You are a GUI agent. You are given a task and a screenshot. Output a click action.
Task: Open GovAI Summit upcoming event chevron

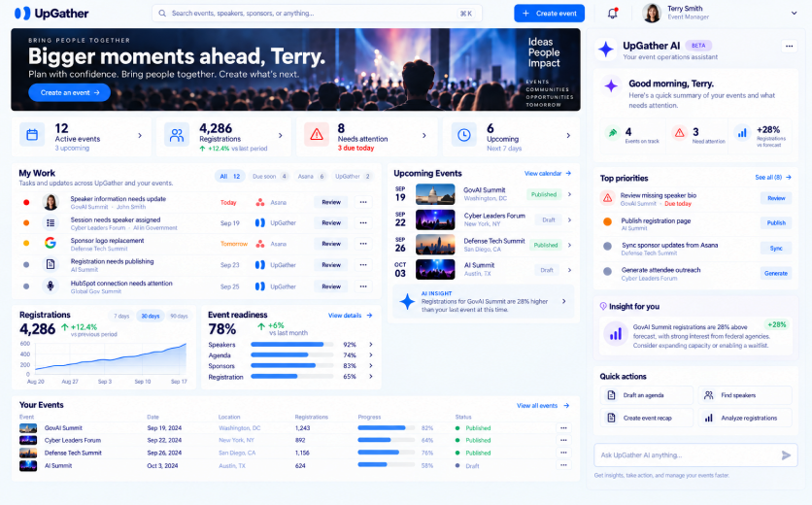click(569, 195)
